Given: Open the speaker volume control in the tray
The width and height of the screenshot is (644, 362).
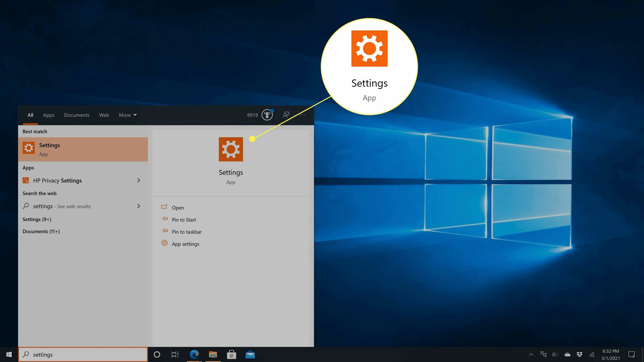Looking at the screenshot, I should coord(555,354).
